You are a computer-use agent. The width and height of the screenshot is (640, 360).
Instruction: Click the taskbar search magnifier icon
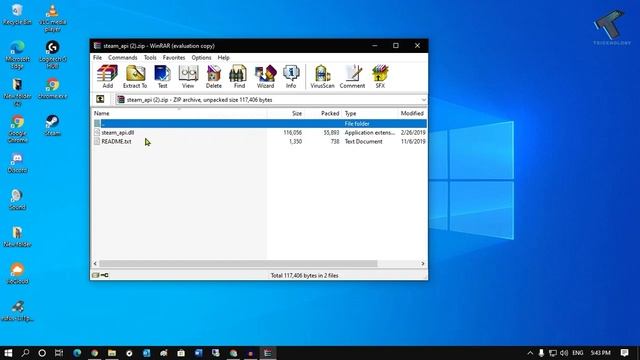[25, 353]
